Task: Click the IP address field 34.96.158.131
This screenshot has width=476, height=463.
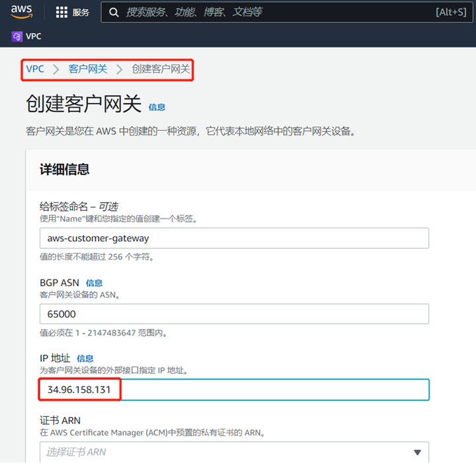Action: click(x=234, y=390)
